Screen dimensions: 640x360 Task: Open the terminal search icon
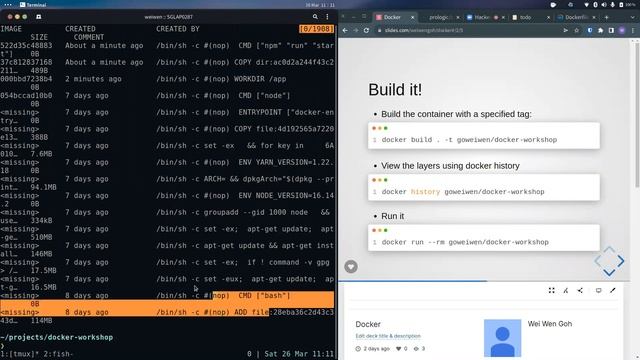pyautogui.click(x=315, y=17)
